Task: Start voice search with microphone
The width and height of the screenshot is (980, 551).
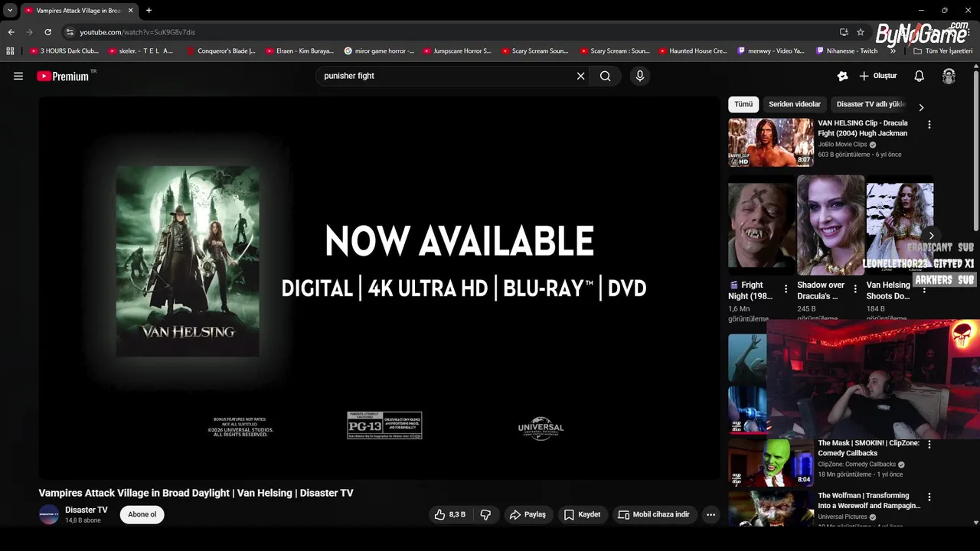Action: [640, 76]
